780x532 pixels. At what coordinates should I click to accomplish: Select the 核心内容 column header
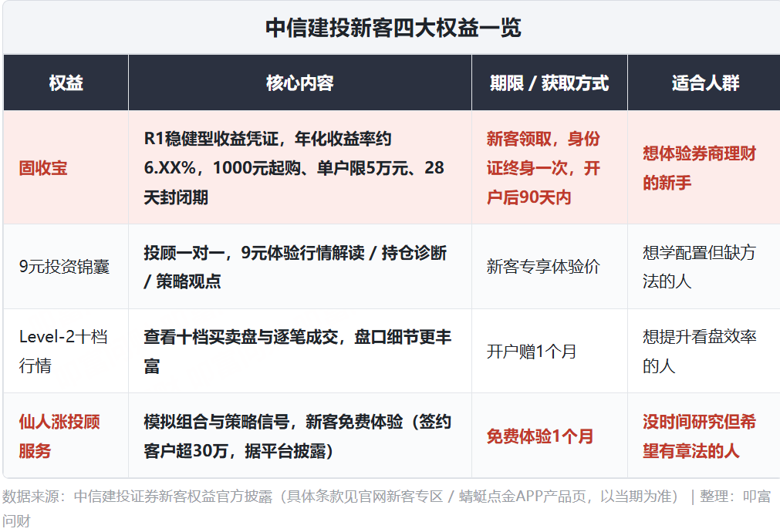click(x=299, y=82)
